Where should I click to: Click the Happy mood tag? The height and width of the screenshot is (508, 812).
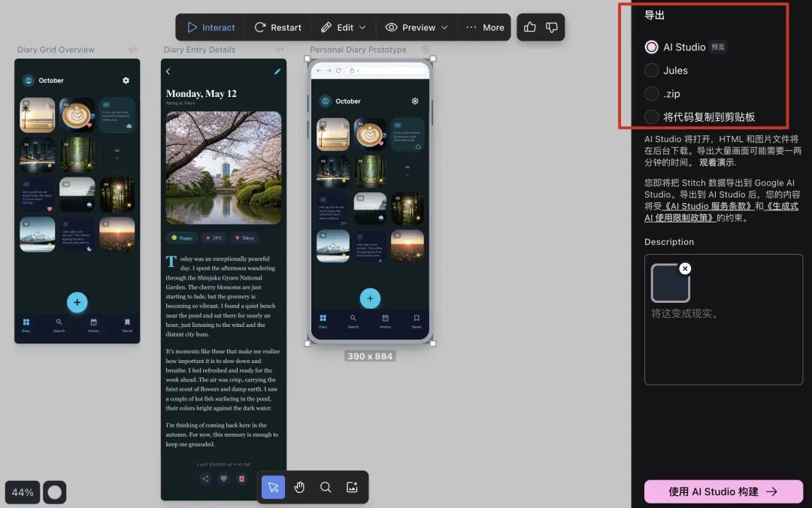pyautogui.click(x=182, y=237)
